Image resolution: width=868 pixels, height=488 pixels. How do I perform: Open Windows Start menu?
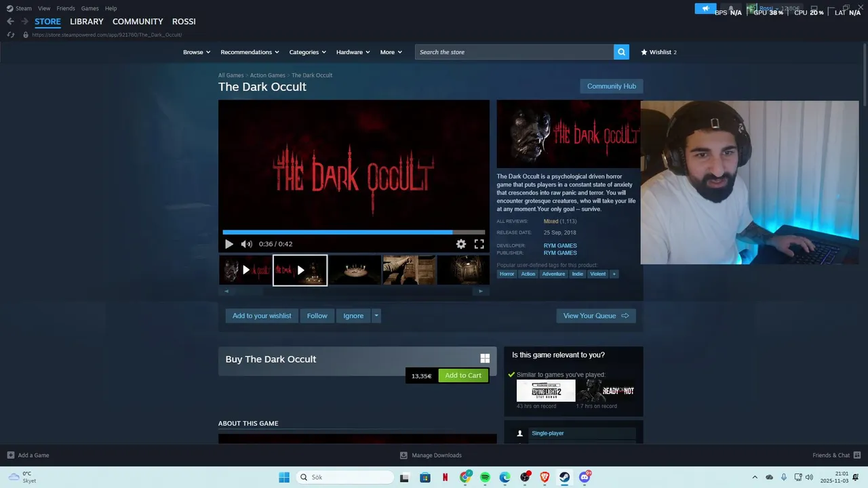tap(284, 477)
